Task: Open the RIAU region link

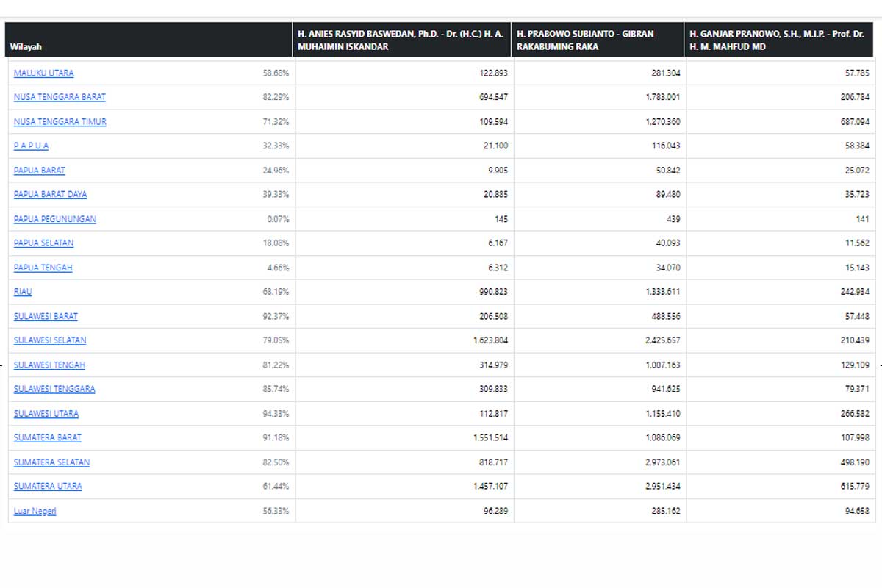Action: (x=23, y=292)
